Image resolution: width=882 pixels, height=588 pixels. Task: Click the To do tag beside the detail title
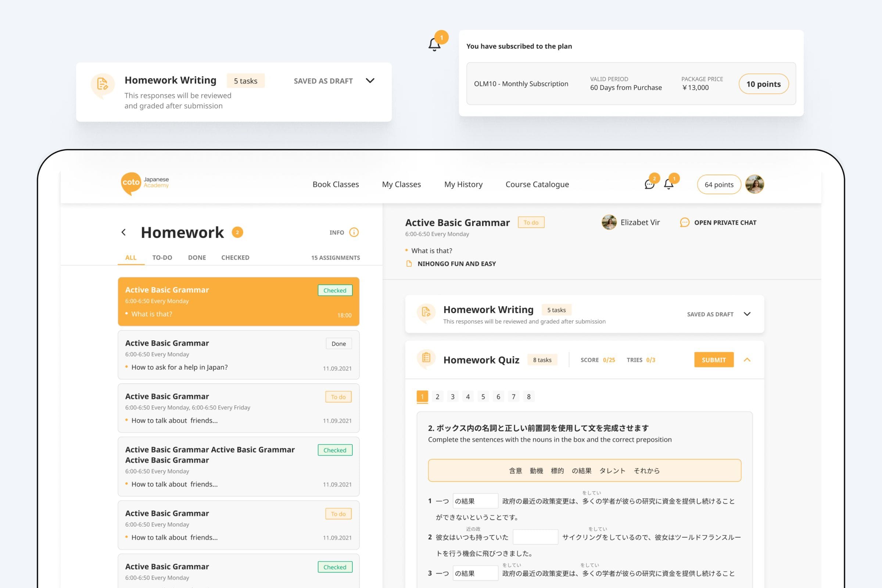[531, 222]
